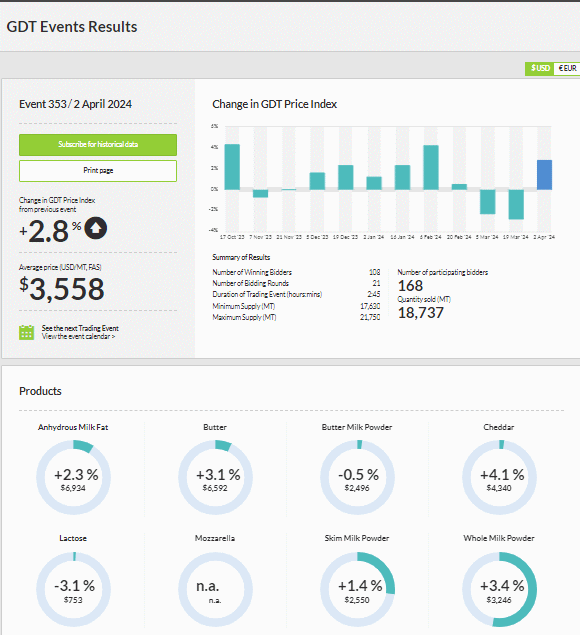This screenshot has width=580, height=635.
Task: Open Skim Milk Powder +1.4% donut
Action: pyautogui.click(x=357, y=589)
